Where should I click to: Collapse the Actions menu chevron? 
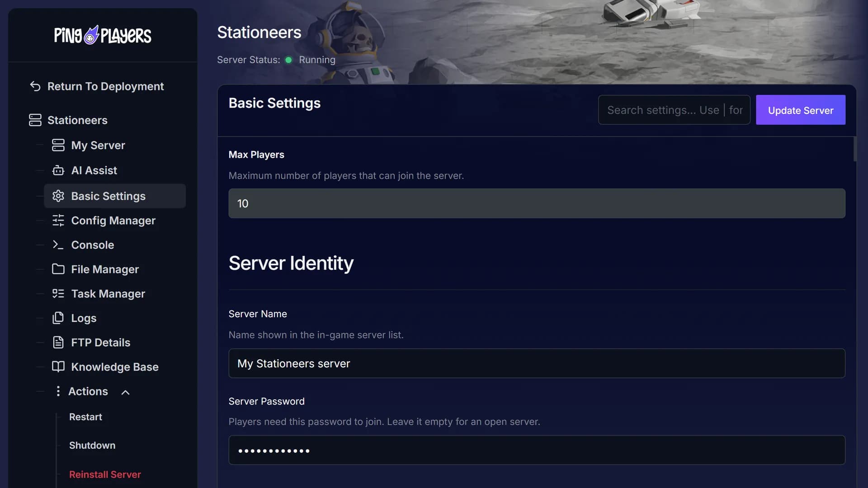pyautogui.click(x=126, y=392)
